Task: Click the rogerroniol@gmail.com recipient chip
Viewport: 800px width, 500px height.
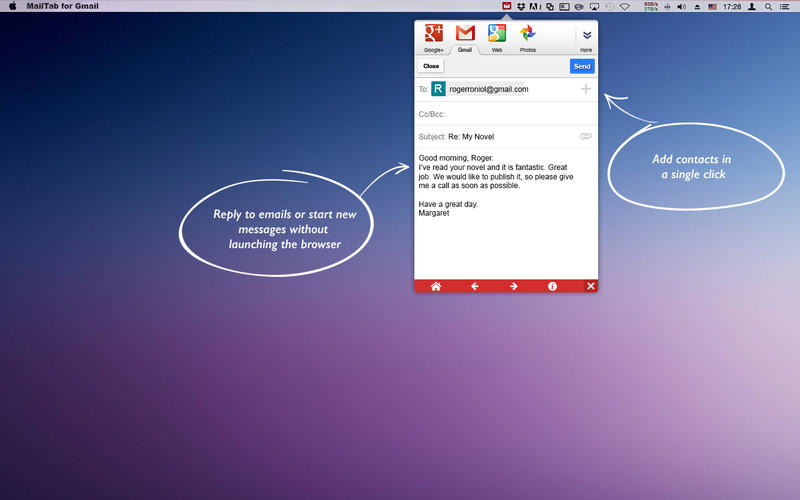Action: click(x=488, y=89)
